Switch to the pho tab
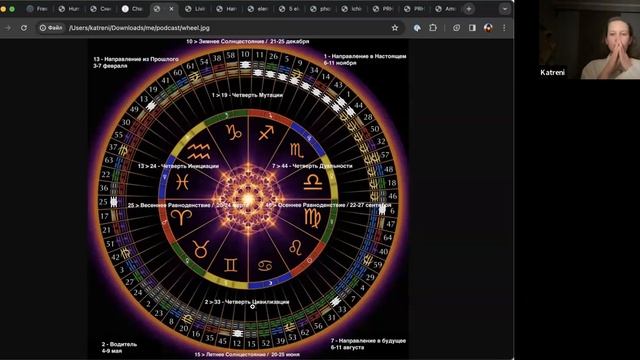Image resolution: width=640 pixels, height=360 pixels. click(x=321, y=9)
